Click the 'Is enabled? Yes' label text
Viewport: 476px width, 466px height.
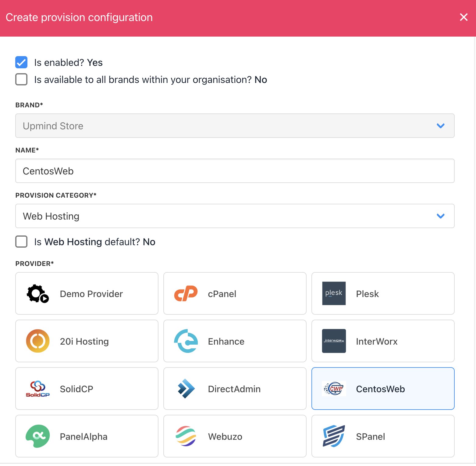[69, 63]
